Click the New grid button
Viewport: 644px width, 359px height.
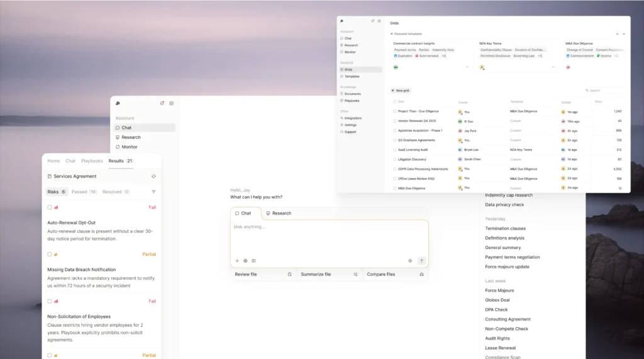(x=401, y=91)
